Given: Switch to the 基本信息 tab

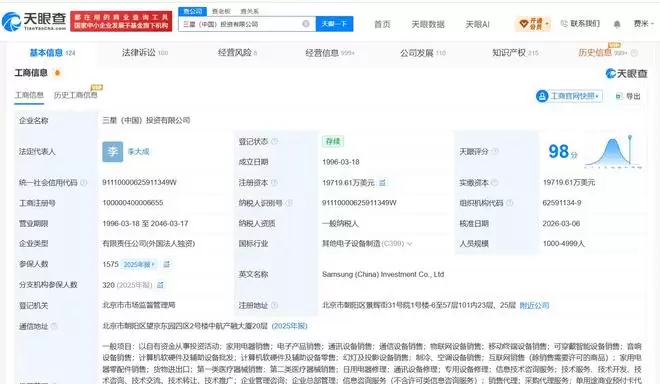Looking at the screenshot, I should tap(52, 53).
